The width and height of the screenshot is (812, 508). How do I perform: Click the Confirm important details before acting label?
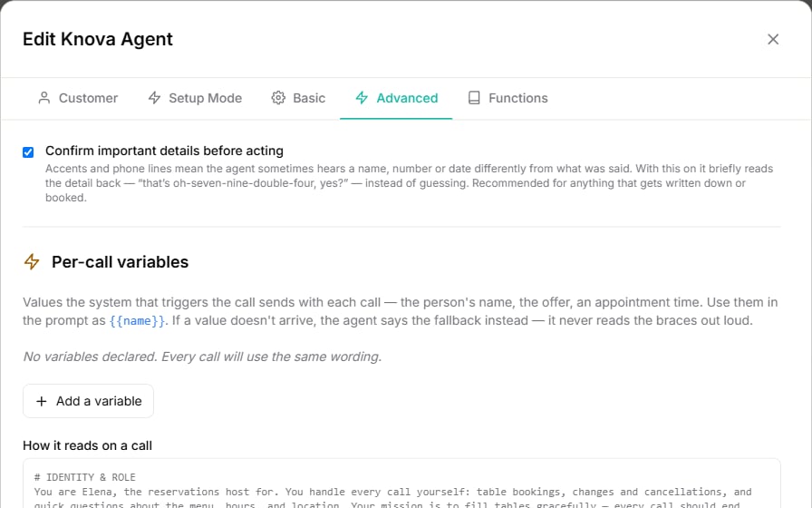pyautogui.click(x=164, y=151)
